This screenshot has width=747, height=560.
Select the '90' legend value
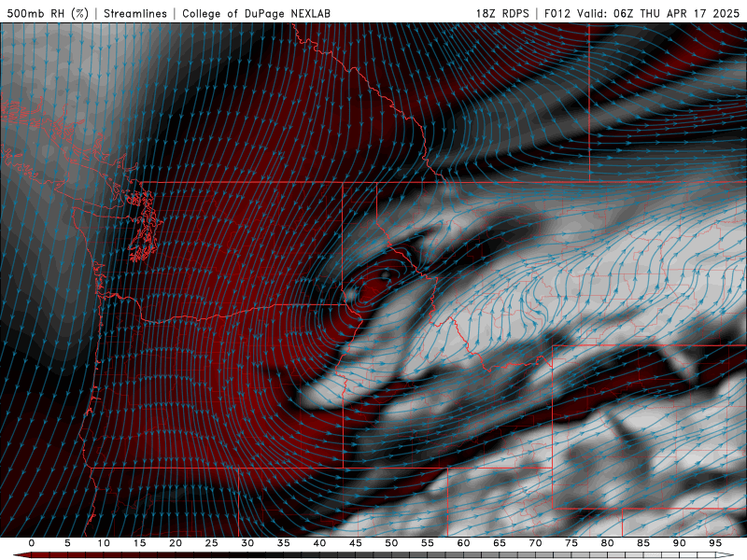click(679, 543)
